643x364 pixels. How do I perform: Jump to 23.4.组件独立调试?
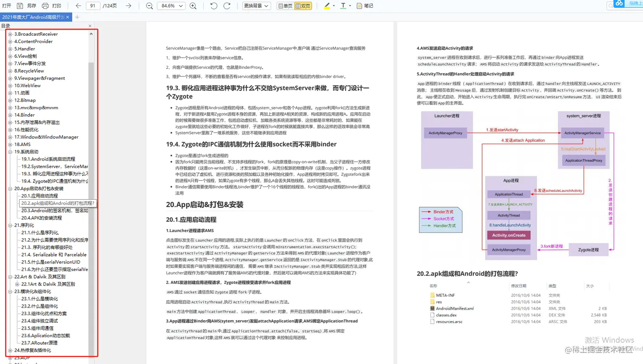click(40, 321)
